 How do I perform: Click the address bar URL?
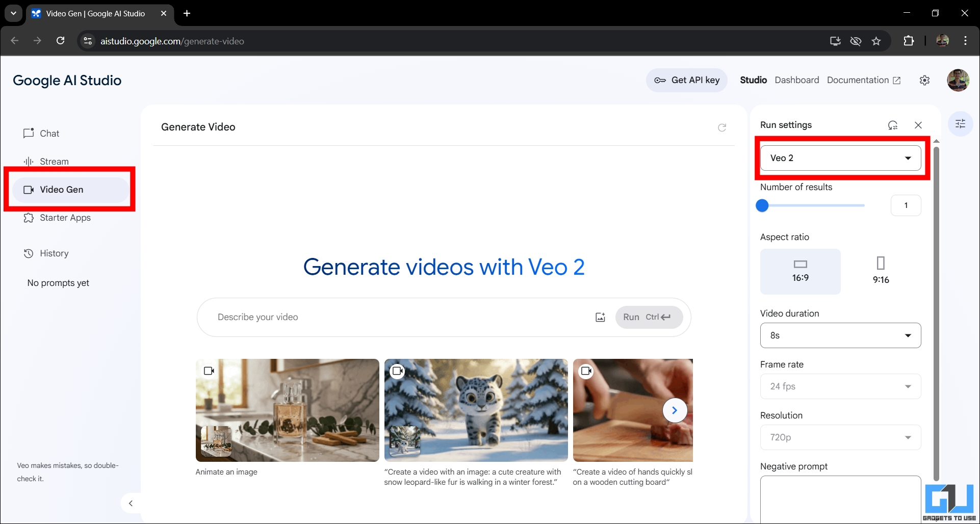pos(172,41)
